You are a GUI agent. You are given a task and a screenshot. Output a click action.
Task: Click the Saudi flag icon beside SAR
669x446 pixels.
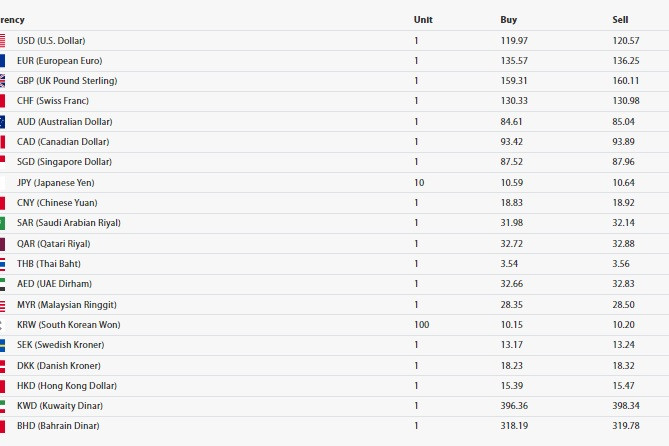[x=3, y=223]
